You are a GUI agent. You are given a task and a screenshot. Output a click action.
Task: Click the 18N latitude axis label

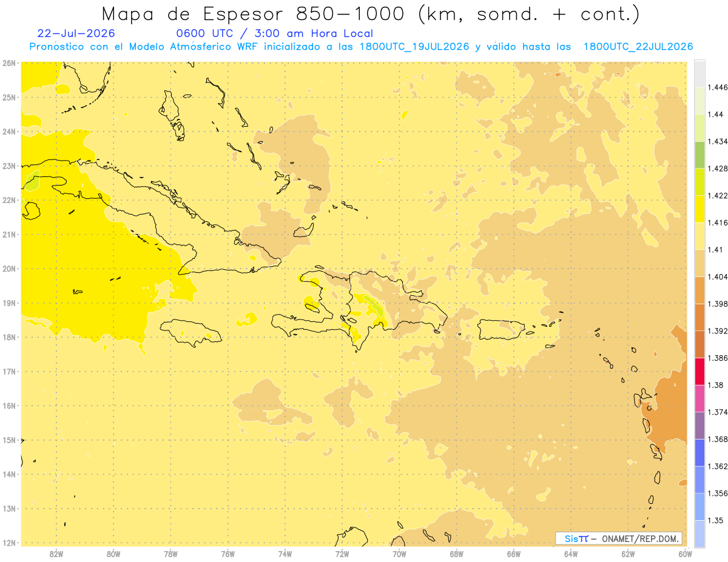(x=8, y=337)
